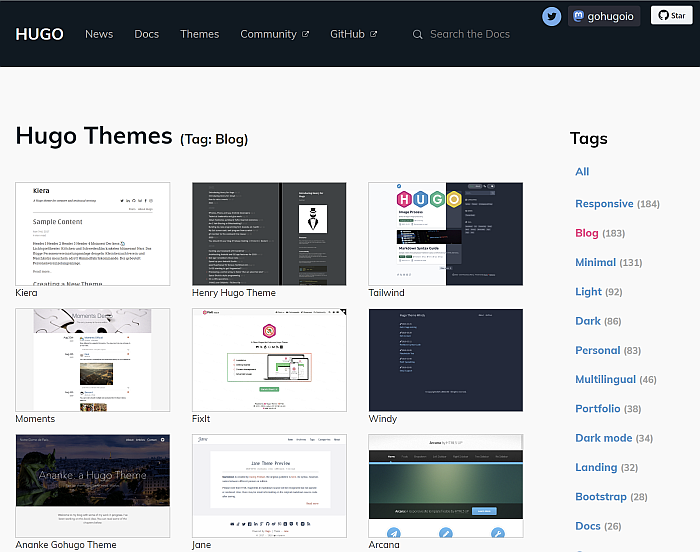This screenshot has width=700, height=552.
Task: Open the Community external link
Action: (x=275, y=34)
